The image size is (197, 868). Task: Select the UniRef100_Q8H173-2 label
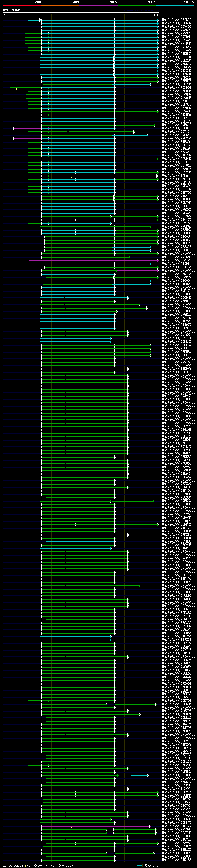click(179, 118)
